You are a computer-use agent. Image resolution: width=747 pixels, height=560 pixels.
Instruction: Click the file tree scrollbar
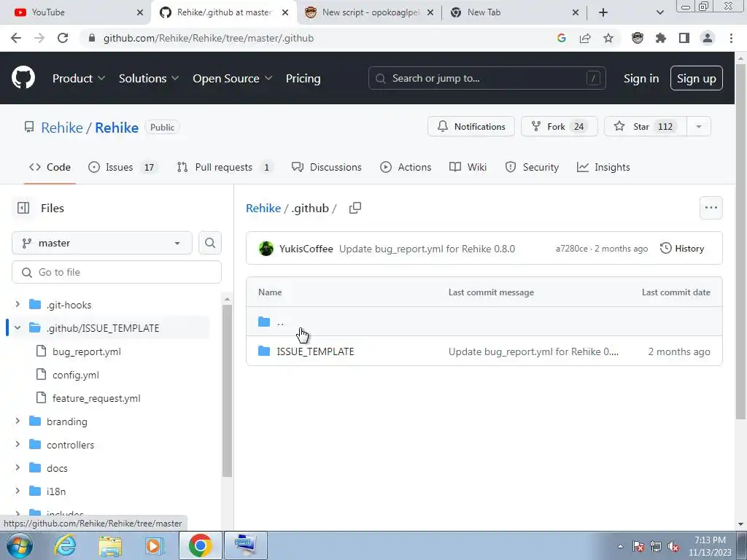coord(228,391)
